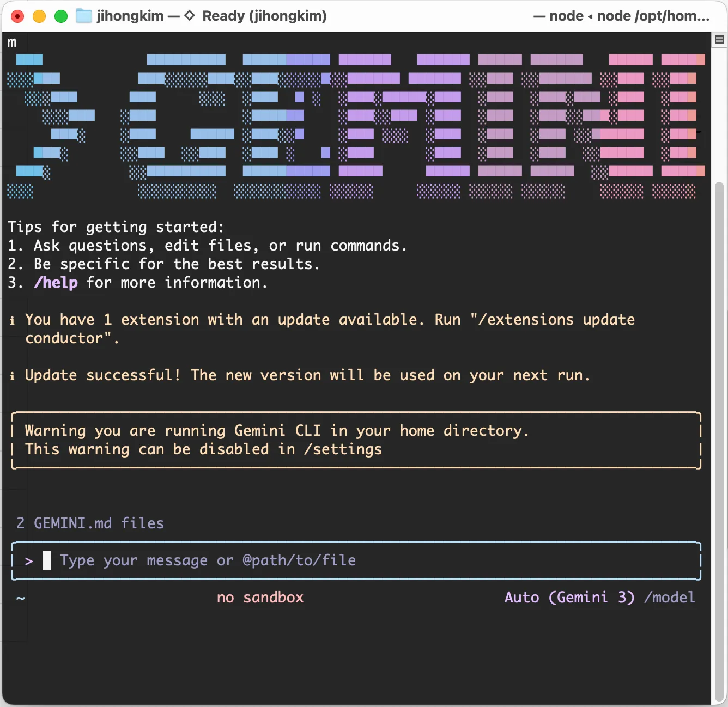Click the yellow minimize window button

(x=39, y=16)
